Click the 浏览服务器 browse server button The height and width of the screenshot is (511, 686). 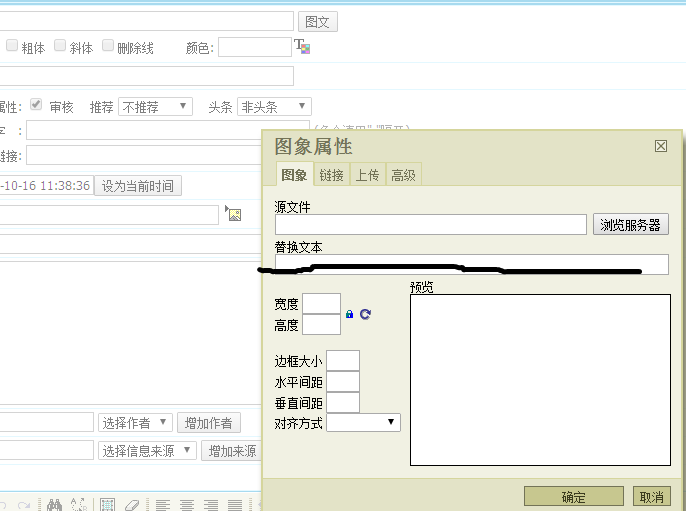tap(630, 225)
